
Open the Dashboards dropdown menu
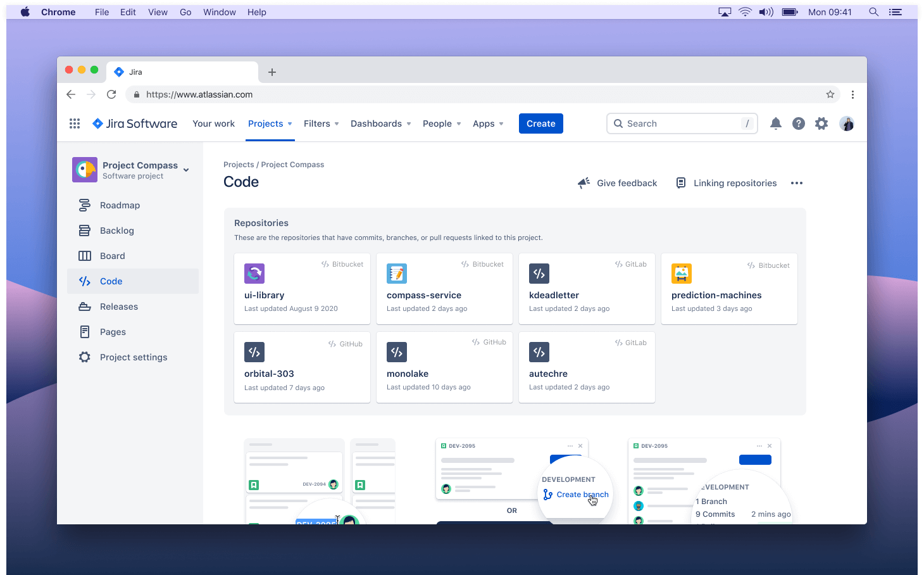(380, 123)
